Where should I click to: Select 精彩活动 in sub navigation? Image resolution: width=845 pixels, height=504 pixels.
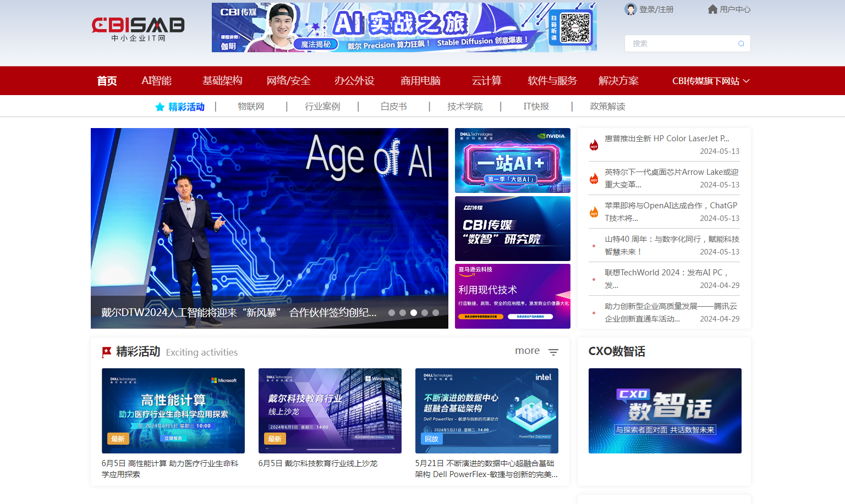[x=186, y=107]
